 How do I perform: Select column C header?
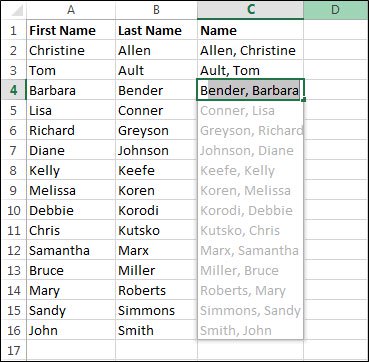click(x=250, y=10)
